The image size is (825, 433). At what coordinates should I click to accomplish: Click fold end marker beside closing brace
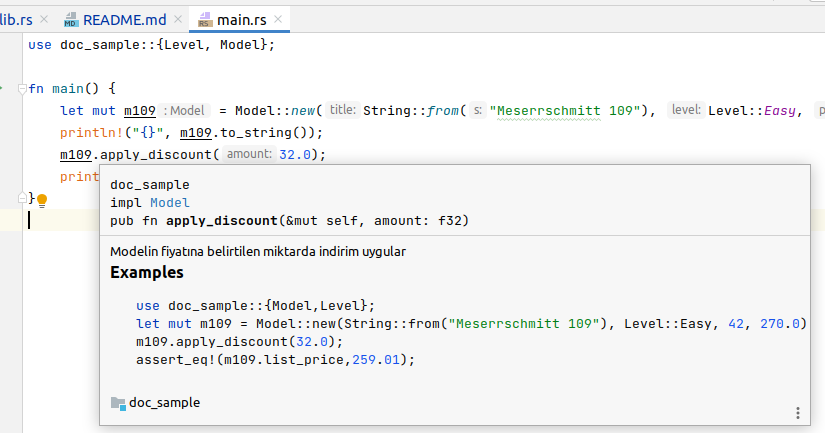(x=23, y=198)
